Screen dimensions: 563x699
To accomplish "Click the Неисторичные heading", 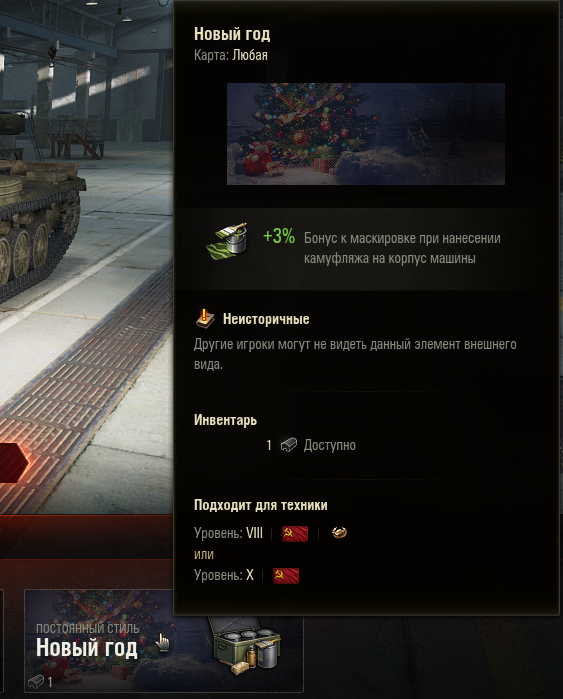I will click(266, 319).
